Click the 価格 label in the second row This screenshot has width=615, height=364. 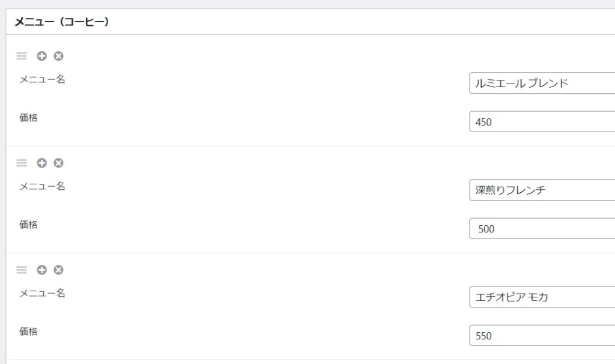(x=29, y=225)
